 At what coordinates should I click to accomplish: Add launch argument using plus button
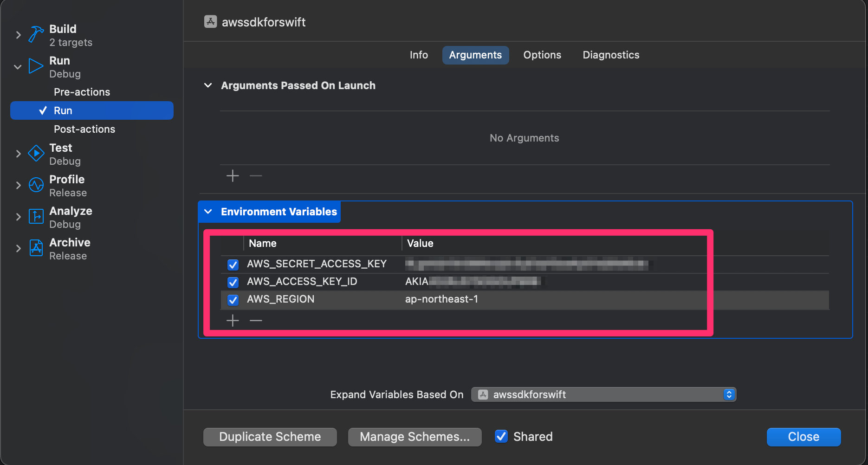tap(233, 176)
